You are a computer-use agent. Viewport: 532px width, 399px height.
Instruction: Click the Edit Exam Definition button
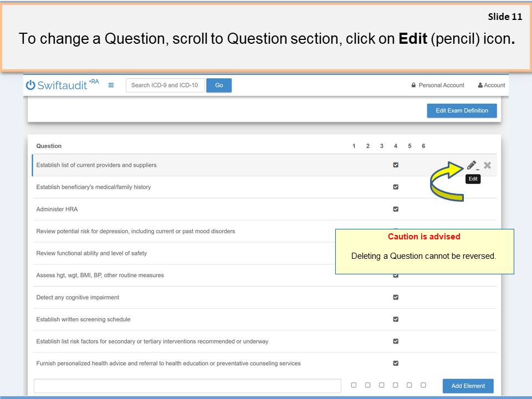coord(462,111)
